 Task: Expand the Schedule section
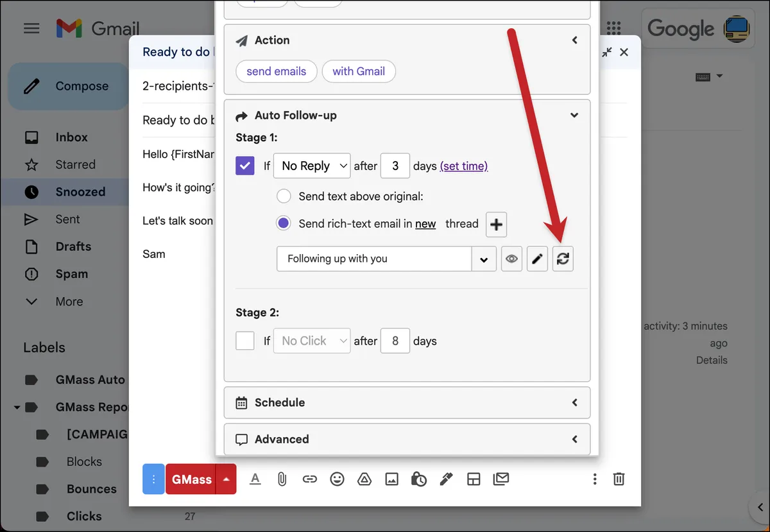(x=407, y=402)
